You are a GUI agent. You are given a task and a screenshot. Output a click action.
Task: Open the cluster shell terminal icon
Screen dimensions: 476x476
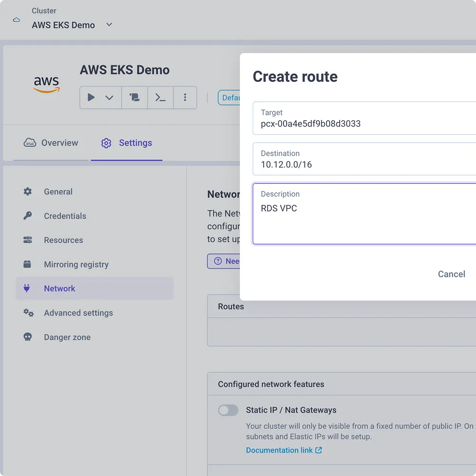click(x=160, y=98)
